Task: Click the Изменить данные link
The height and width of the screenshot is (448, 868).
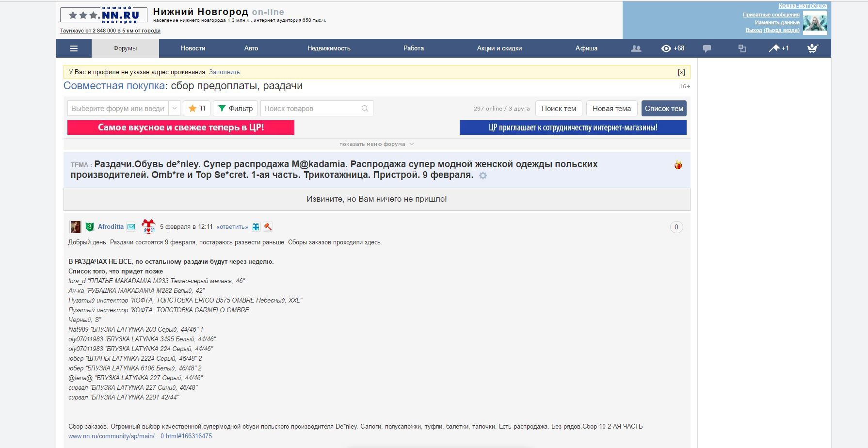Action: 777,22
